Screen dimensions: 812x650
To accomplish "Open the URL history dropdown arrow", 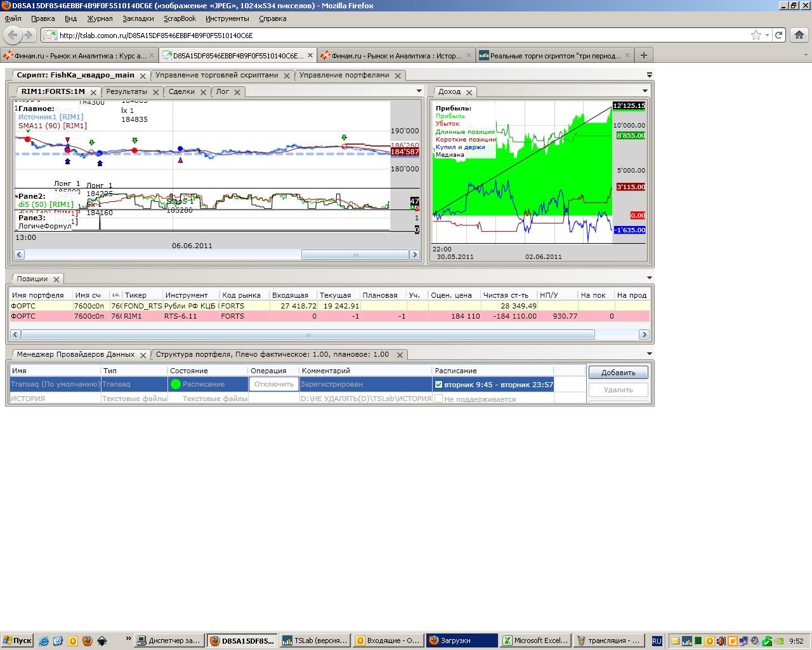I will 767,36.
